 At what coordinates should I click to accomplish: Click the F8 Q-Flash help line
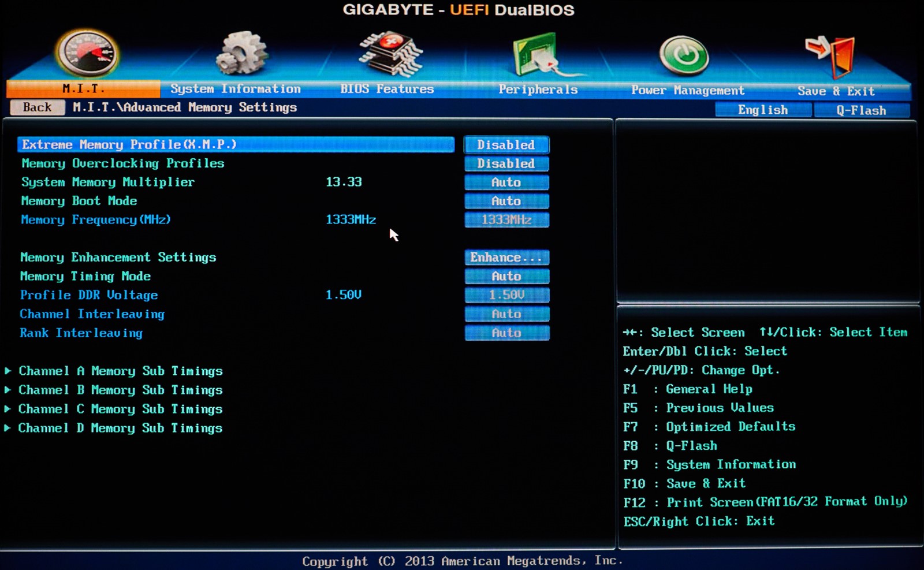pos(670,446)
